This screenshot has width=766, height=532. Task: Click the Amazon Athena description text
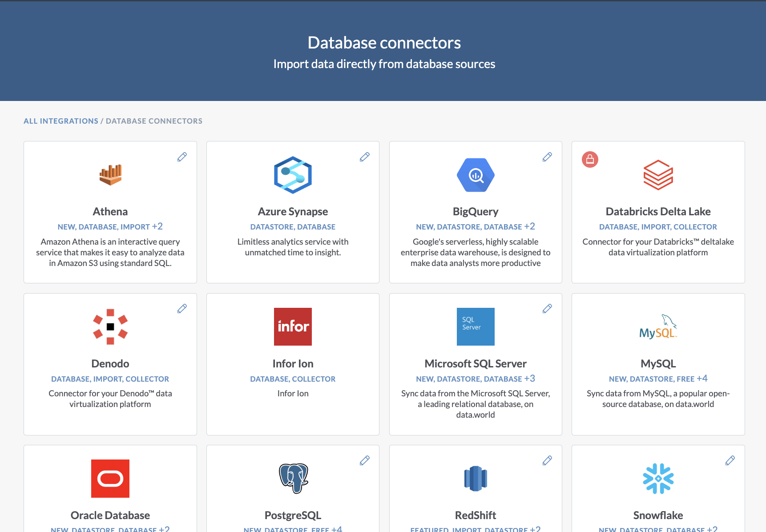(x=110, y=252)
